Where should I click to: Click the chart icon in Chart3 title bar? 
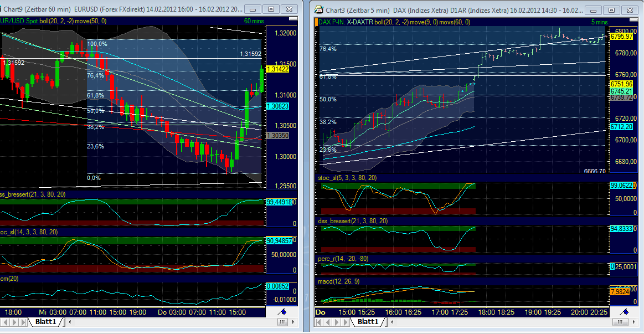point(318,9)
